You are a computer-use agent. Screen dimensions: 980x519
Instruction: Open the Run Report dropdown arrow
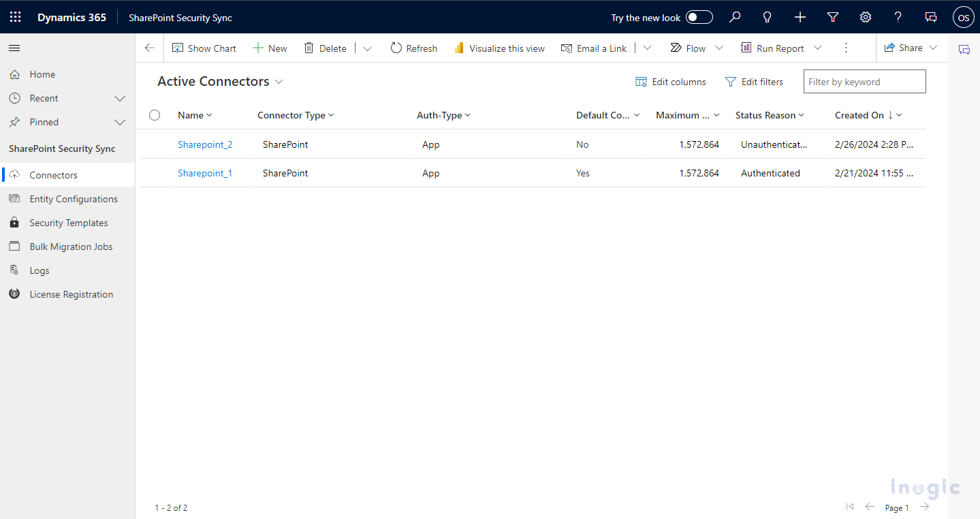818,48
